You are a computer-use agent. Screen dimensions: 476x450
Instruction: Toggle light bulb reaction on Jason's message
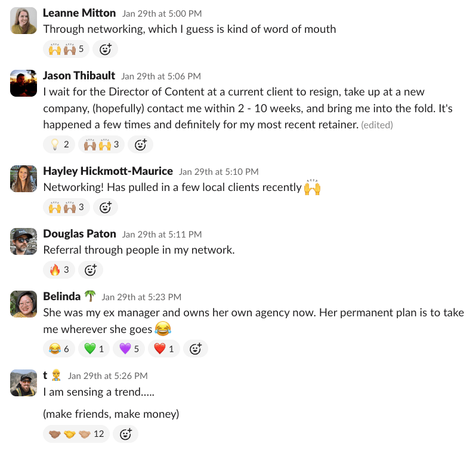(59, 144)
